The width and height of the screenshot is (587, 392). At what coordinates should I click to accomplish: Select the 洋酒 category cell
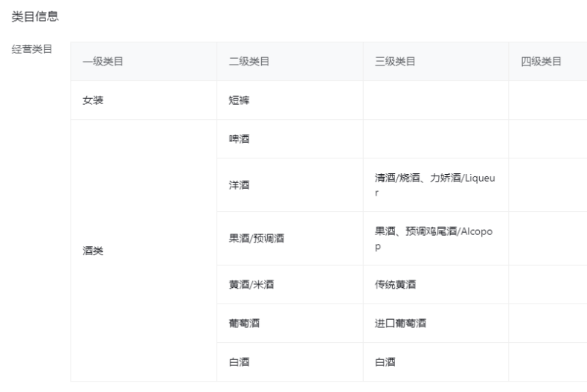pos(239,185)
